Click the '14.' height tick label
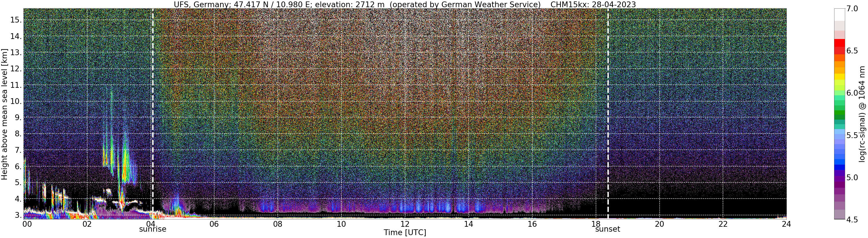This screenshot has height=238, width=868. 16,36
